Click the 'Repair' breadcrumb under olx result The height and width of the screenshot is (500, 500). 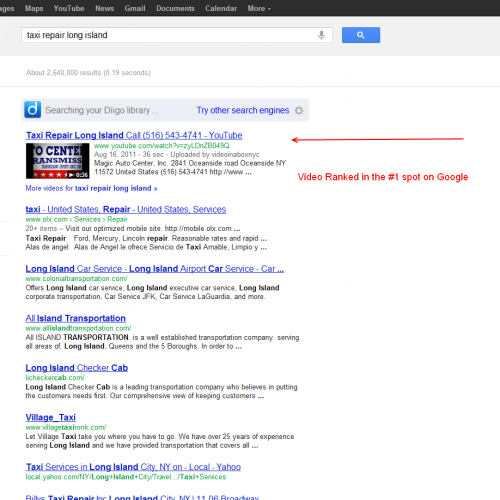point(117,219)
